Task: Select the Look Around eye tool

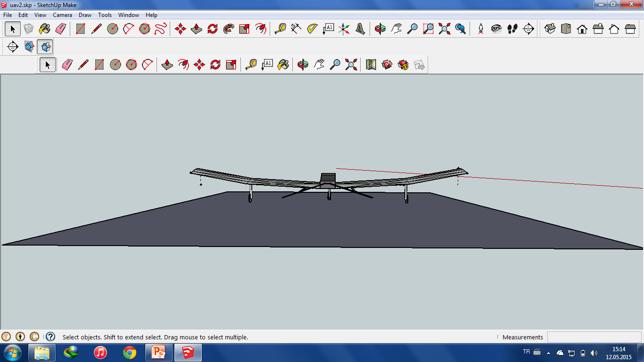Action: click(496, 28)
